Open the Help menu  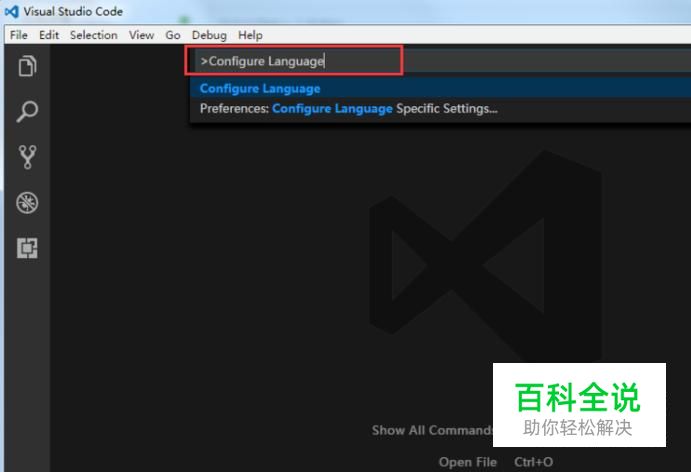pos(250,35)
